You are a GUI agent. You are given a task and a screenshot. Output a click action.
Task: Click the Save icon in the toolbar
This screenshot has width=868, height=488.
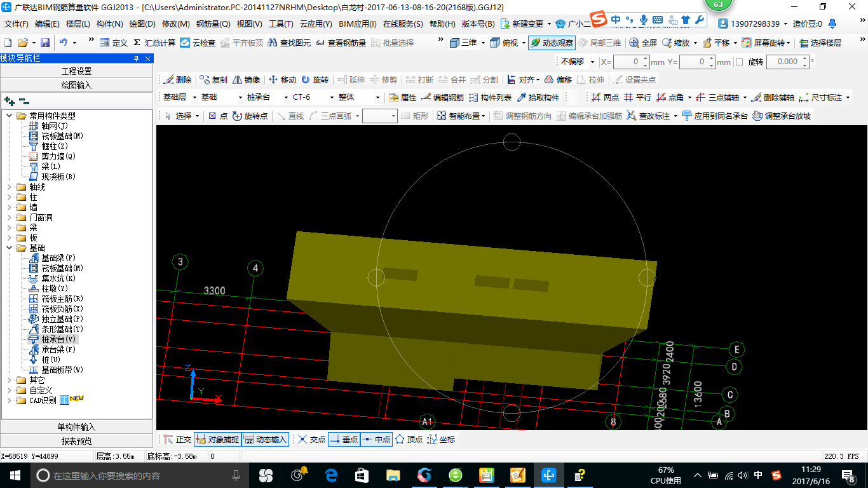(x=45, y=43)
